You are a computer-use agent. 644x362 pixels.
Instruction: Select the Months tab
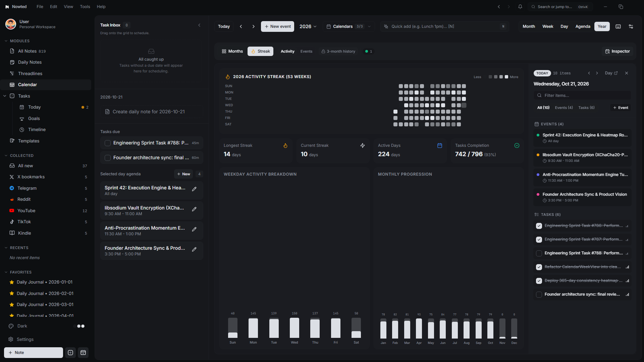(x=232, y=51)
